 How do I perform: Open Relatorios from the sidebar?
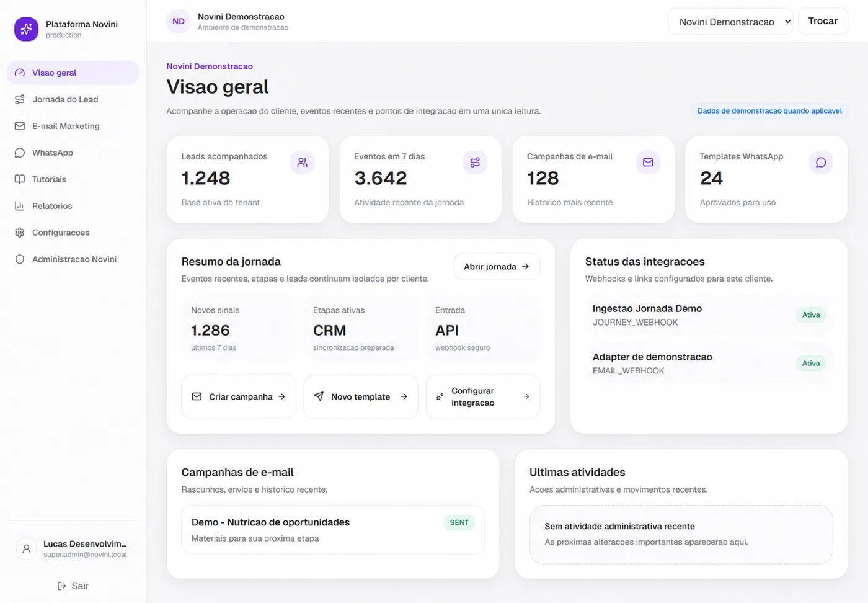(73, 206)
